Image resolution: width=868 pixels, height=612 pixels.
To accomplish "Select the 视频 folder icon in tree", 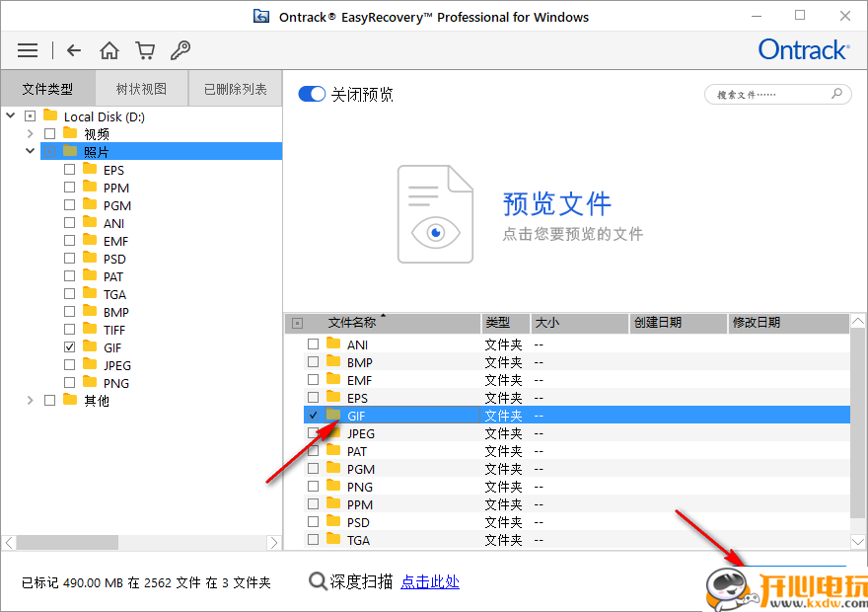I will (x=70, y=133).
